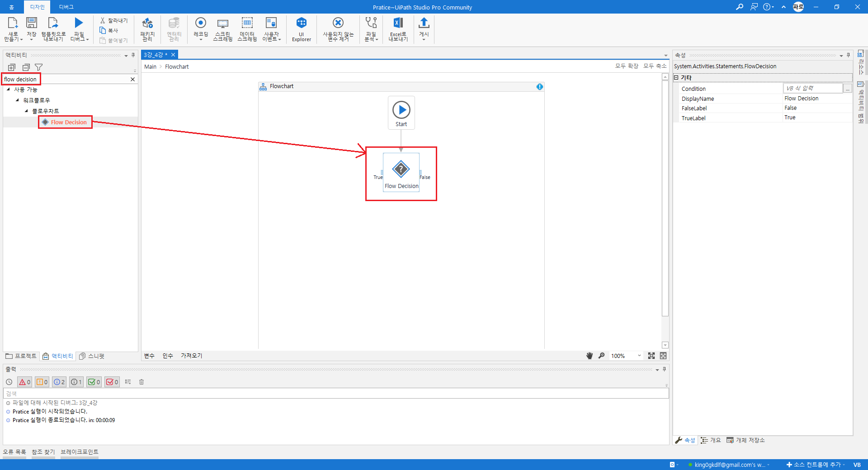Open activities filter funnel icon
The width and height of the screenshot is (868, 470).
[x=39, y=67]
